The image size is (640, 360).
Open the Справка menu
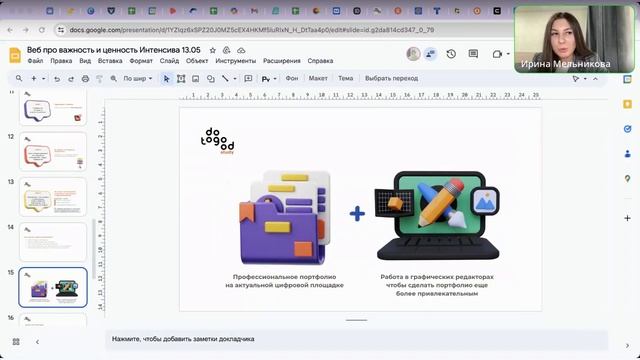click(320, 61)
